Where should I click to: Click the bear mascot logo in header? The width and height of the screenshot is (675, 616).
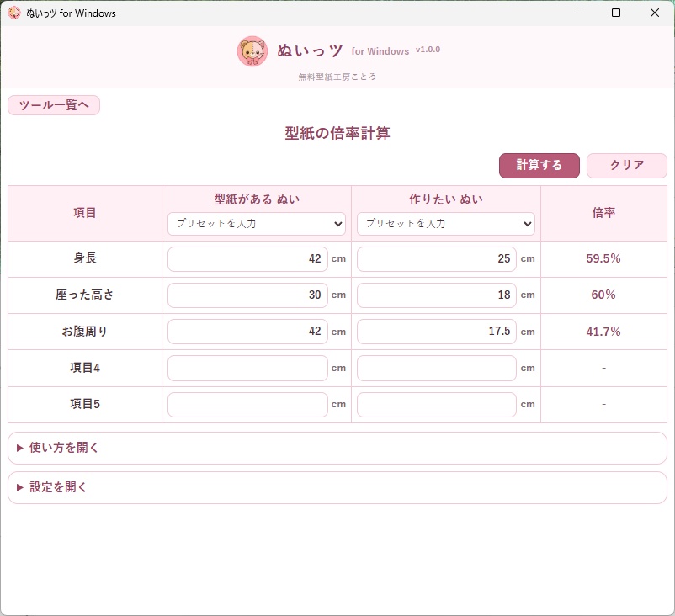(x=252, y=50)
